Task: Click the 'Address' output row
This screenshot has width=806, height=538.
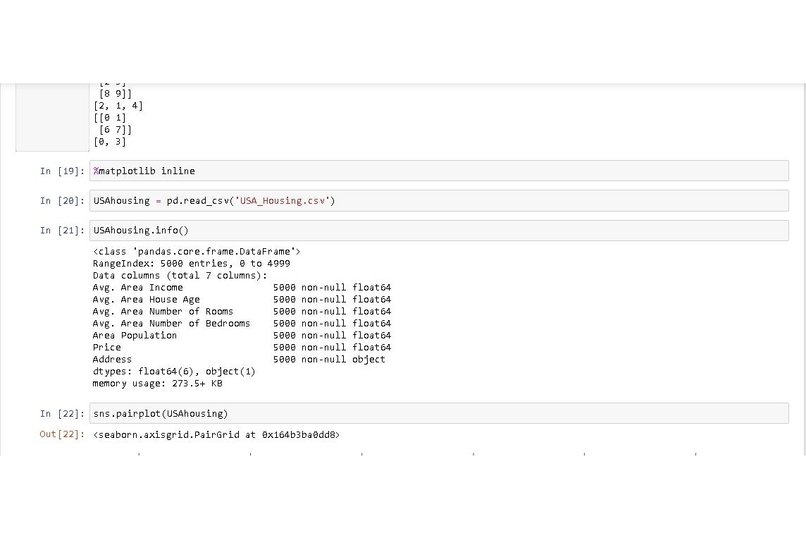Action: tap(239, 359)
